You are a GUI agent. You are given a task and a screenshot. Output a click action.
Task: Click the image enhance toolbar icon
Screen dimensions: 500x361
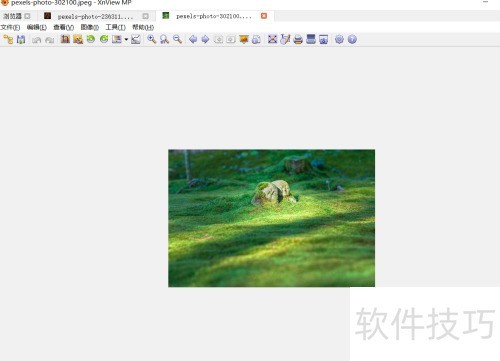(117, 39)
